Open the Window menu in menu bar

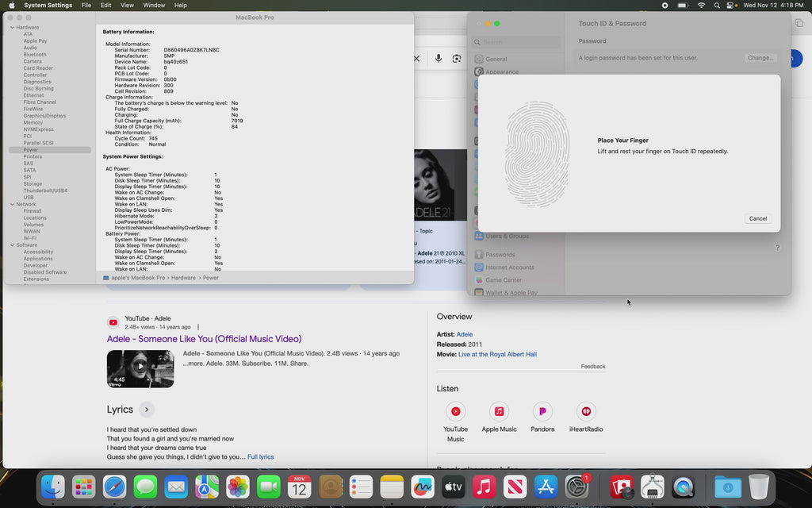(154, 6)
